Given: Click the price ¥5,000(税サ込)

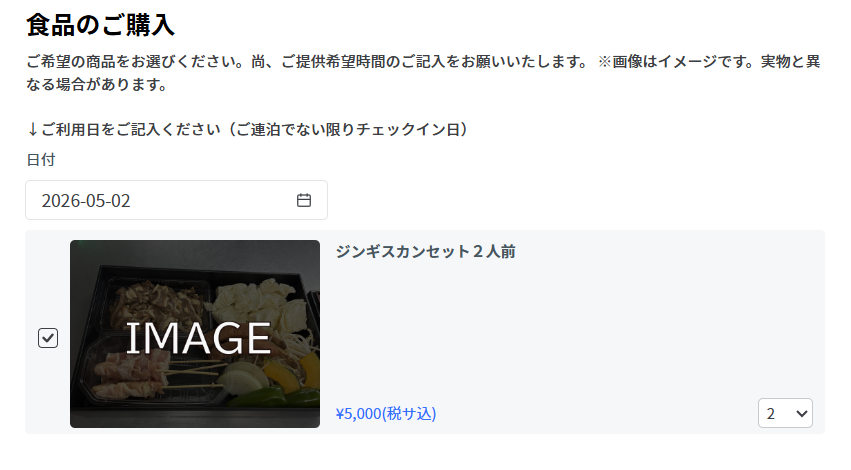Looking at the screenshot, I should pyautogui.click(x=386, y=413).
